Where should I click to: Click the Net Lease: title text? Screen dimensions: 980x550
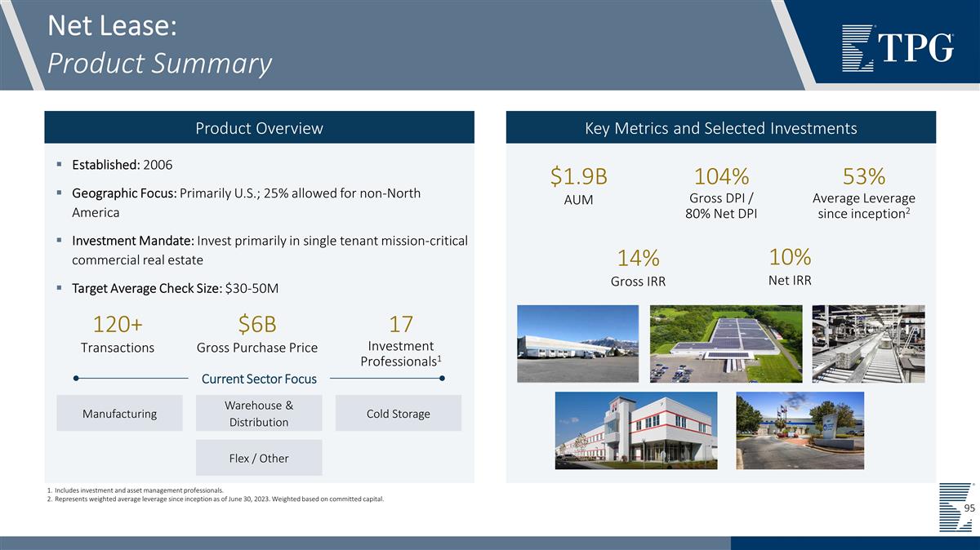(113, 26)
